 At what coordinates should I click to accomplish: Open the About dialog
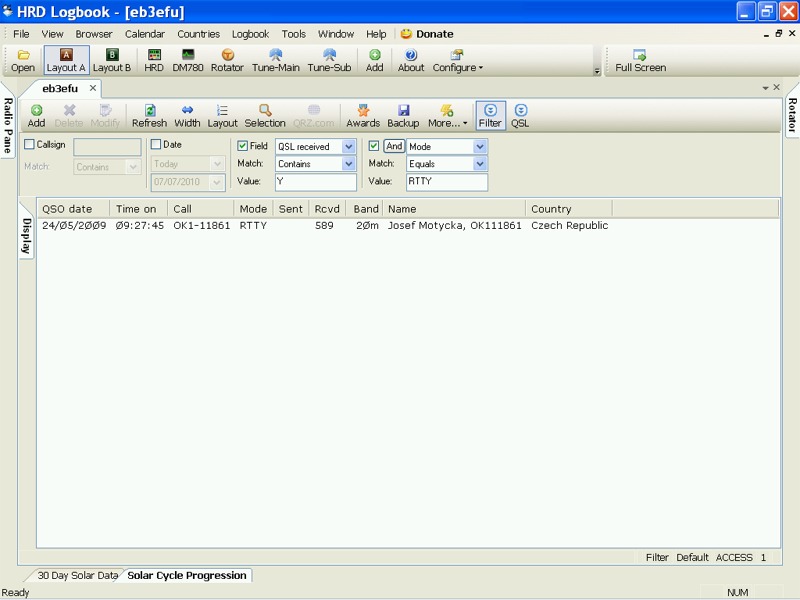click(411, 60)
